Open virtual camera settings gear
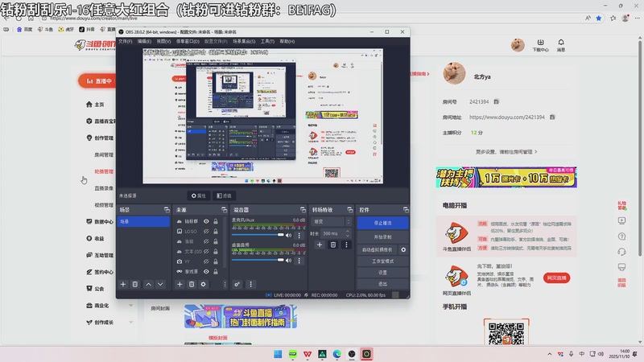644x362 pixels. point(403,249)
